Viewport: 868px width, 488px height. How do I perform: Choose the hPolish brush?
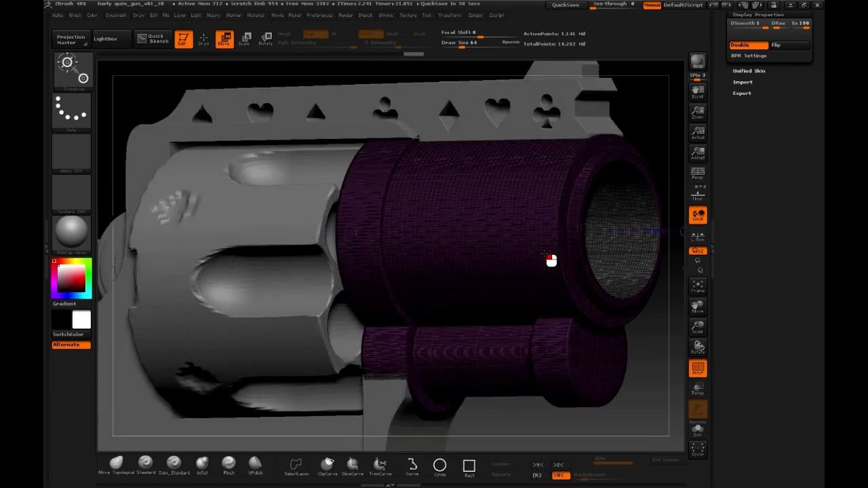[255, 466]
